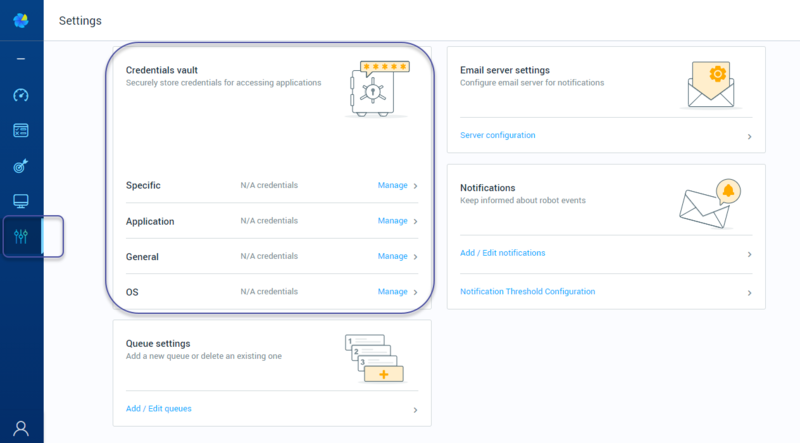Manage OS credentials

pos(392,292)
